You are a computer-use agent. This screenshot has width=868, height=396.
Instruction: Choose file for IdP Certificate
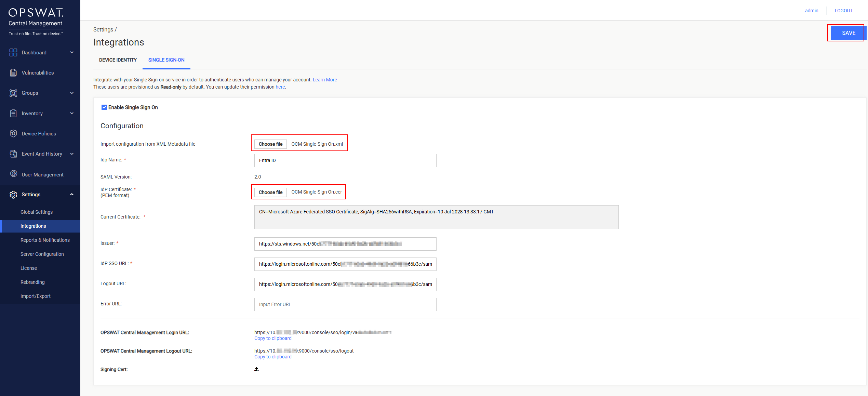pos(270,192)
